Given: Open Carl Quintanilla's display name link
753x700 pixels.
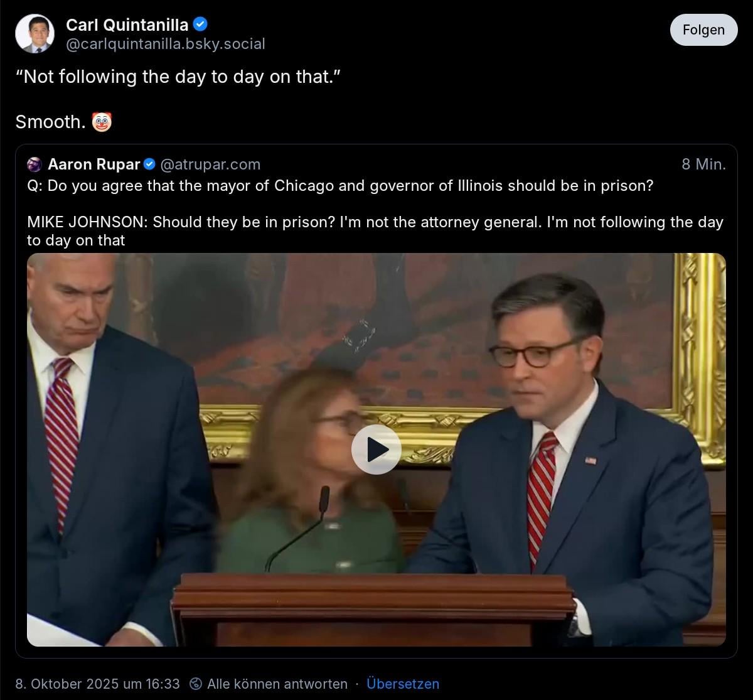Looking at the screenshot, I should [x=127, y=24].
